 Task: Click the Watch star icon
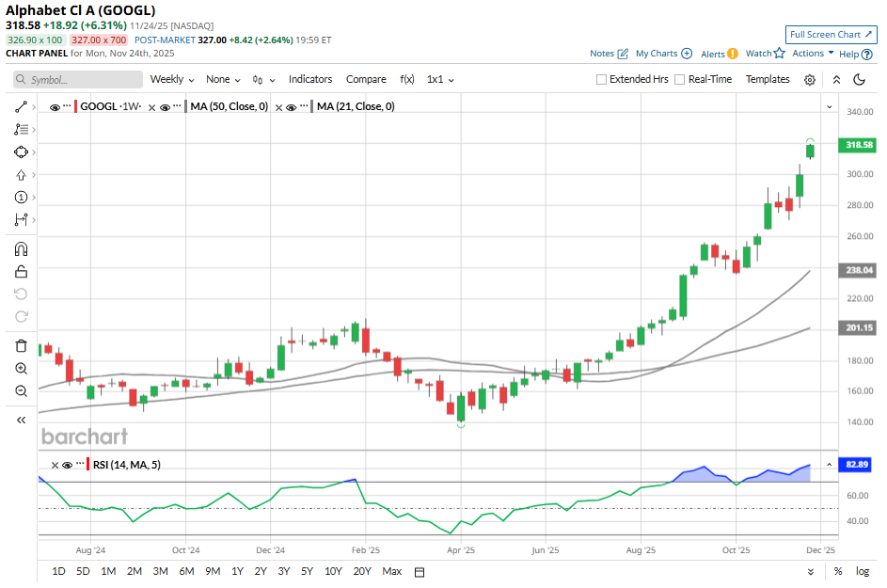780,54
